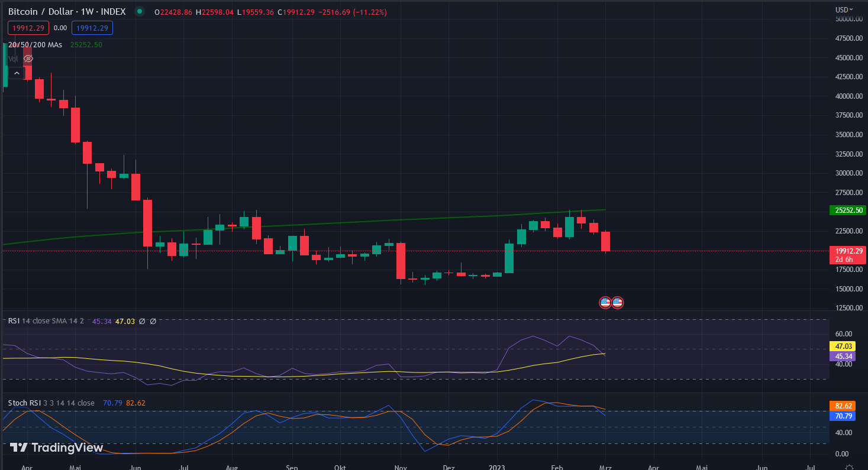Click the Stoch RSI K value 70.79 in the legend
This screenshot has height=470, width=868.
[x=112, y=403]
